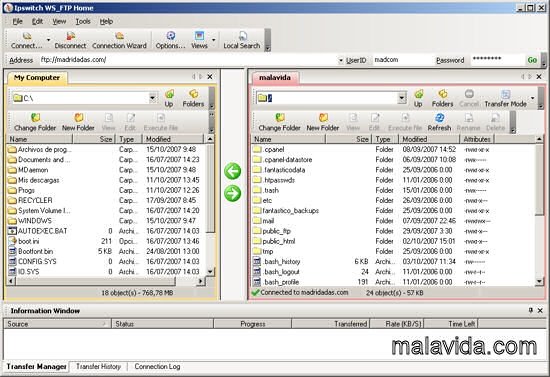Click the remote pane vertical scrollbar
The image size is (550, 377).
pos(539,180)
